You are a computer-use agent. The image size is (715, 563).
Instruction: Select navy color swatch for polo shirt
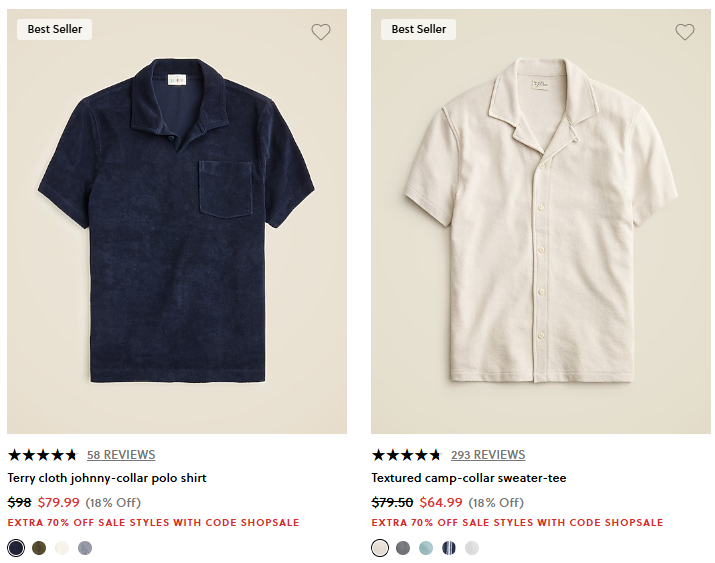[16, 547]
